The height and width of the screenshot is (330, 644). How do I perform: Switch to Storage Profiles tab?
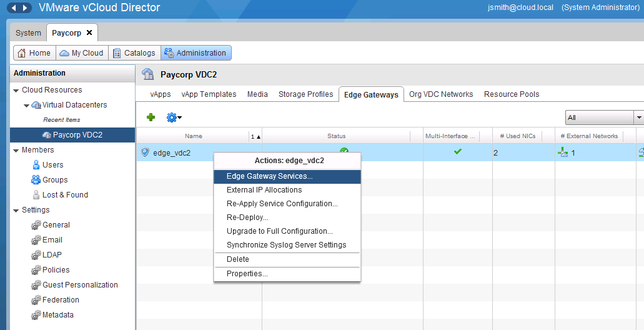click(x=305, y=94)
